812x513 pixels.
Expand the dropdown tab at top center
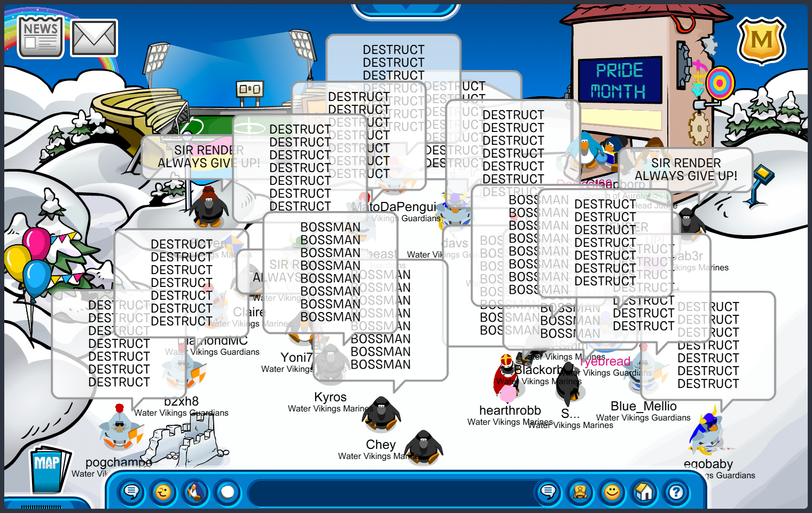pyautogui.click(x=406, y=10)
